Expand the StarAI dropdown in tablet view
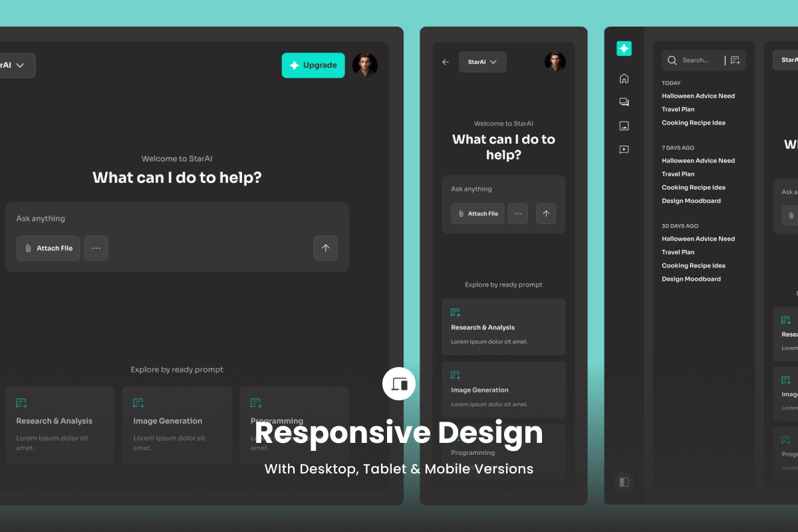The height and width of the screenshot is (532, 798). point(786,60)
